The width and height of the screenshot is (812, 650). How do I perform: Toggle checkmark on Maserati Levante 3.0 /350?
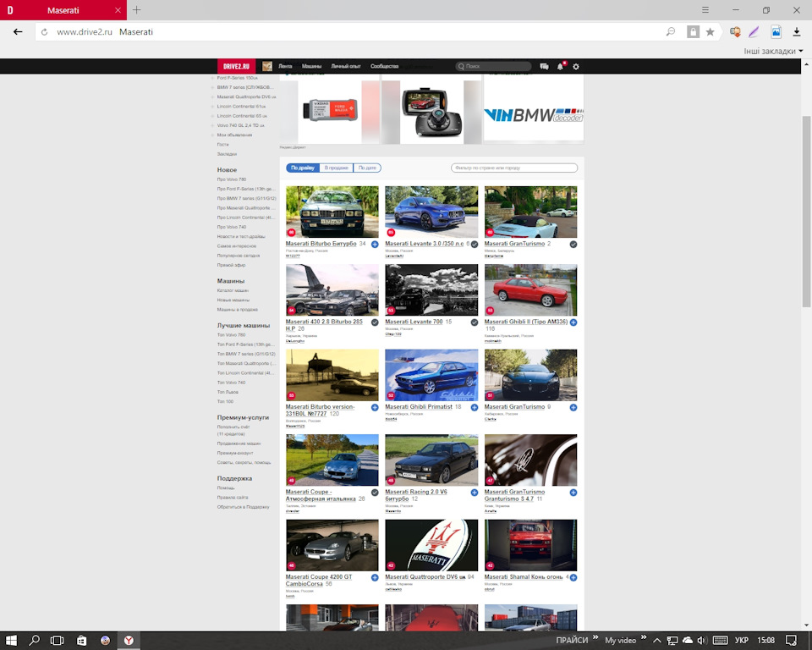(474, 244)
